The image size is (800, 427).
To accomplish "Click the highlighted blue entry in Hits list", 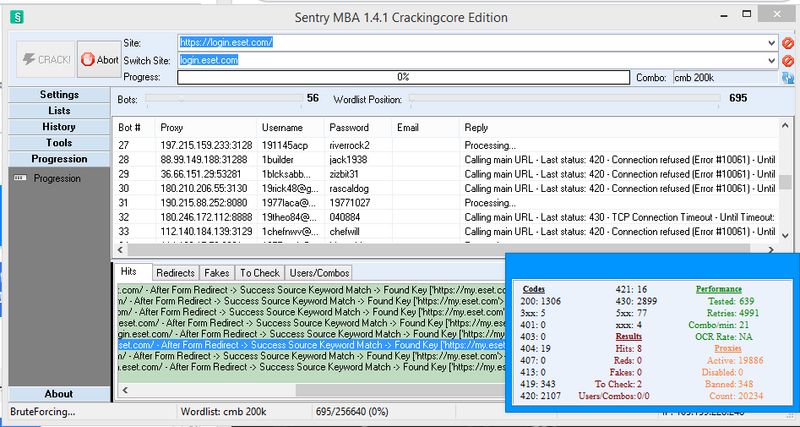I will coord(311,345).
